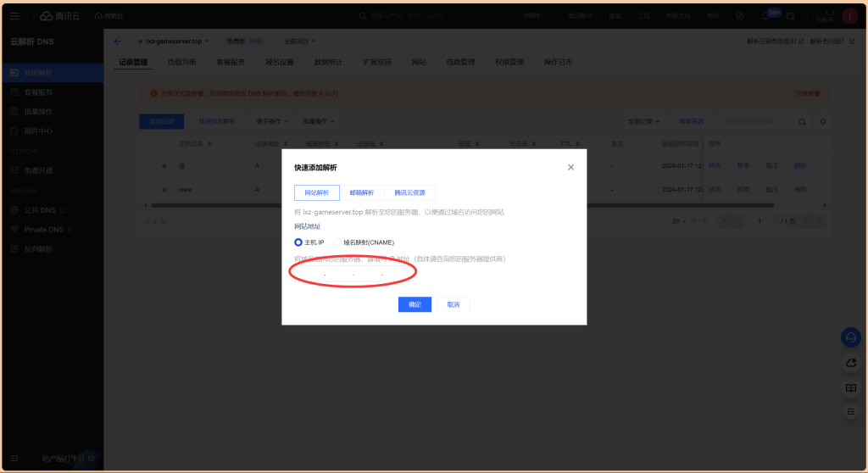Close the 快速添加解析 dialog with X
Viewport: 868px width, 473px height.
pos(570,167)
